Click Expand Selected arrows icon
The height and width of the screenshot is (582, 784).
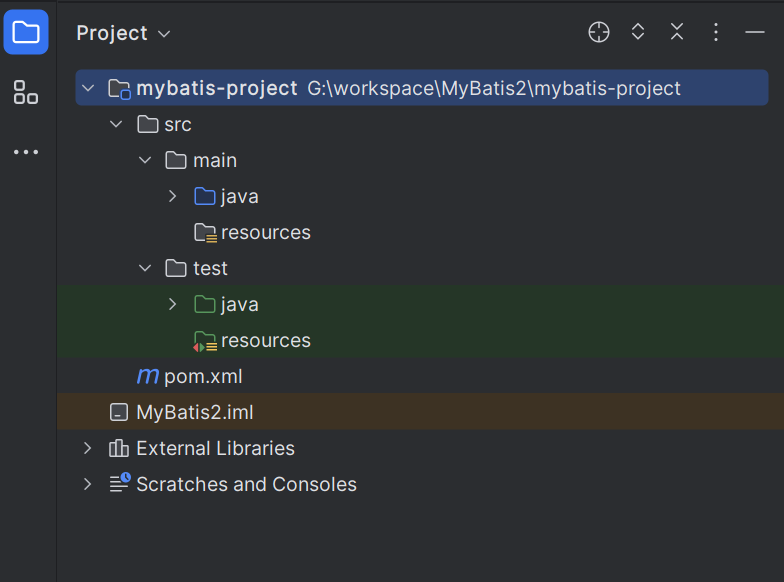[638, 32]
